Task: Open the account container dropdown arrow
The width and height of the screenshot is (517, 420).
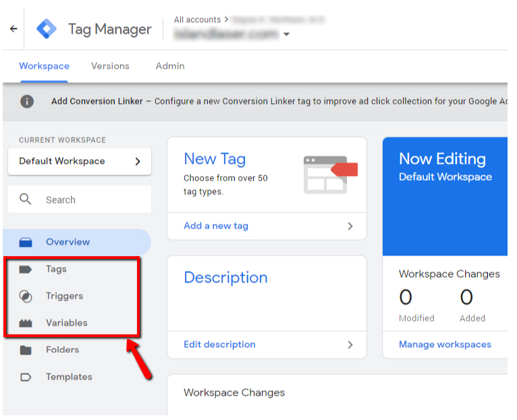Action: (287, 35)
